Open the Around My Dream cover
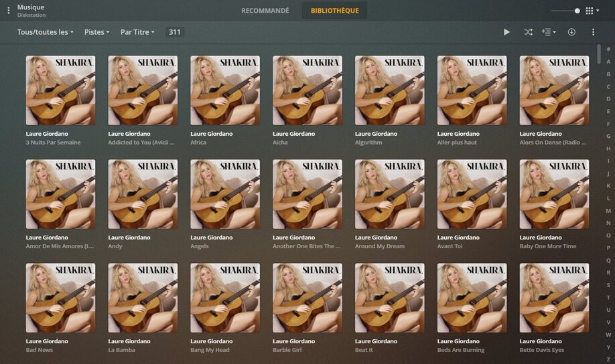This screenshot has height=364, width=615. coord(390,194)
